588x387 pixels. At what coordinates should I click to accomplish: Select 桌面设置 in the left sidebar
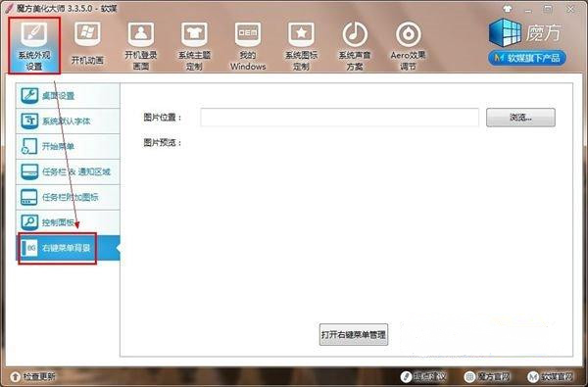pyautogui.click(x=68, y=96)
